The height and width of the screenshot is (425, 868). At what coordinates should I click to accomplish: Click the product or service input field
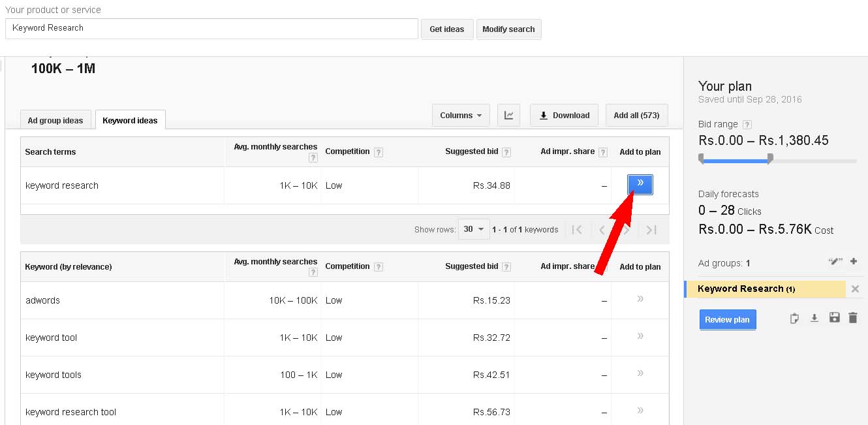[211, 28]
